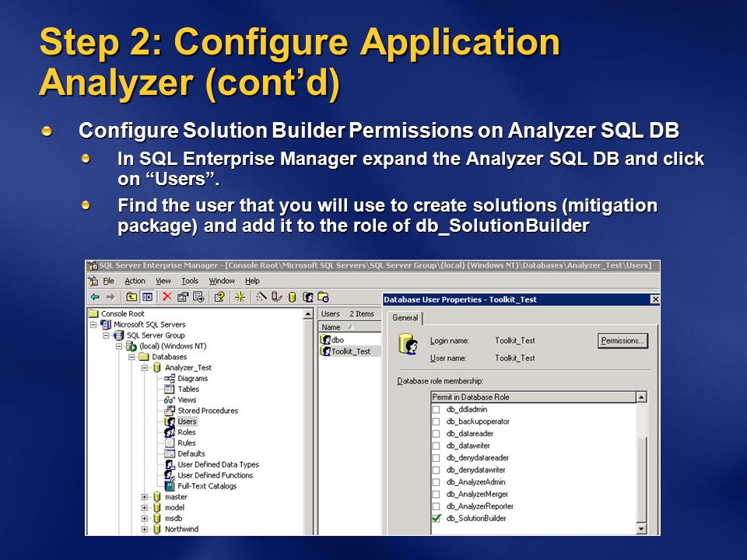This screenshot has width=747, height=560.
Task: Check the db_denydatareader role checkbox
Action: [436, 458]
